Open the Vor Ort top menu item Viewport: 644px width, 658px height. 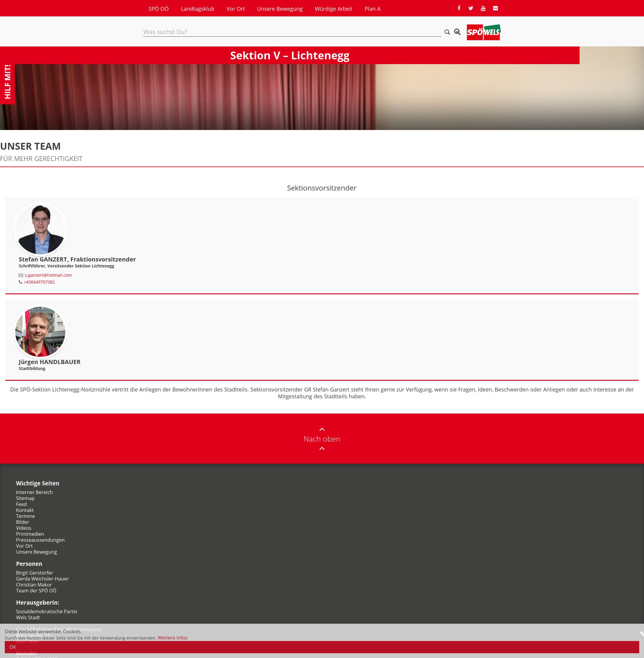click(236, 9)
